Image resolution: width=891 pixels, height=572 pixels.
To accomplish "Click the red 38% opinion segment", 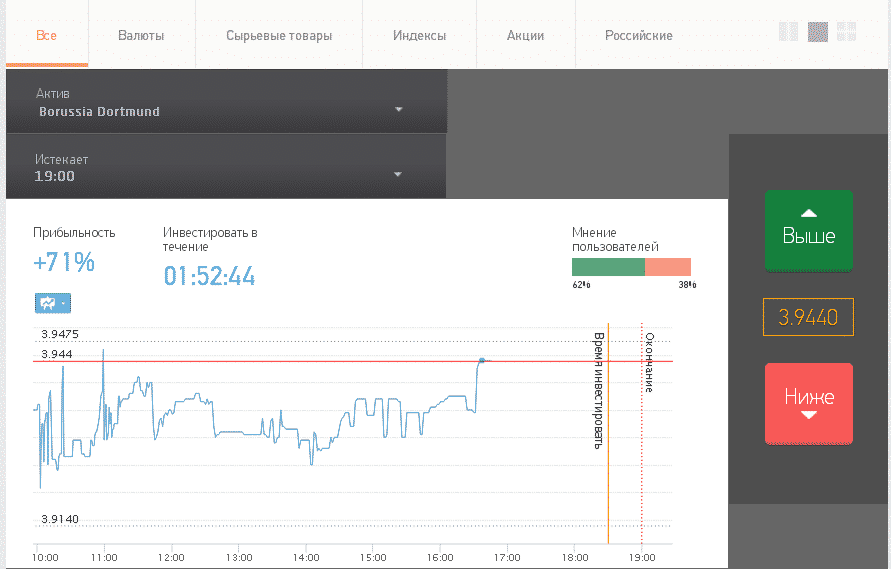I will coord(668,267).
